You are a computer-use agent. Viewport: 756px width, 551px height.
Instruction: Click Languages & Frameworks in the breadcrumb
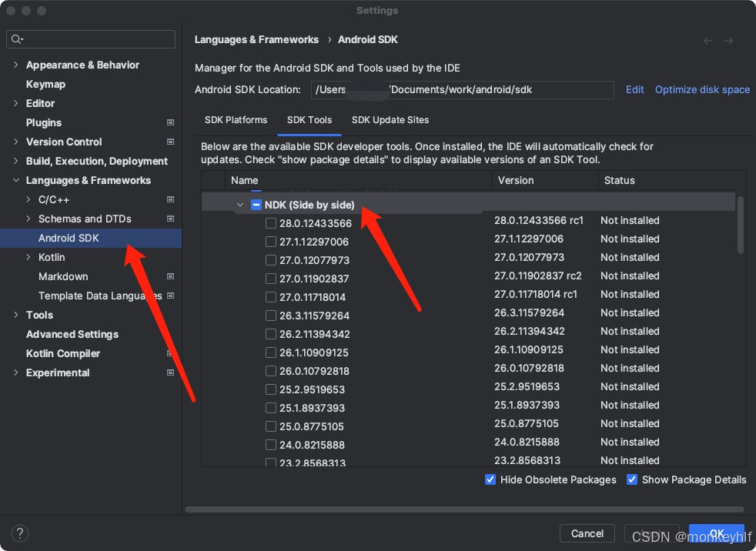pos(256,39)
